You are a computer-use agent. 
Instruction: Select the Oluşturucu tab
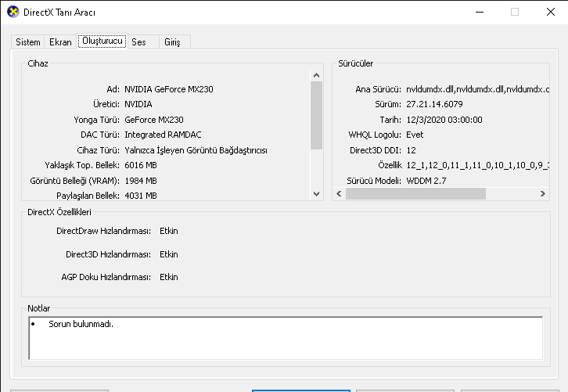101,41
